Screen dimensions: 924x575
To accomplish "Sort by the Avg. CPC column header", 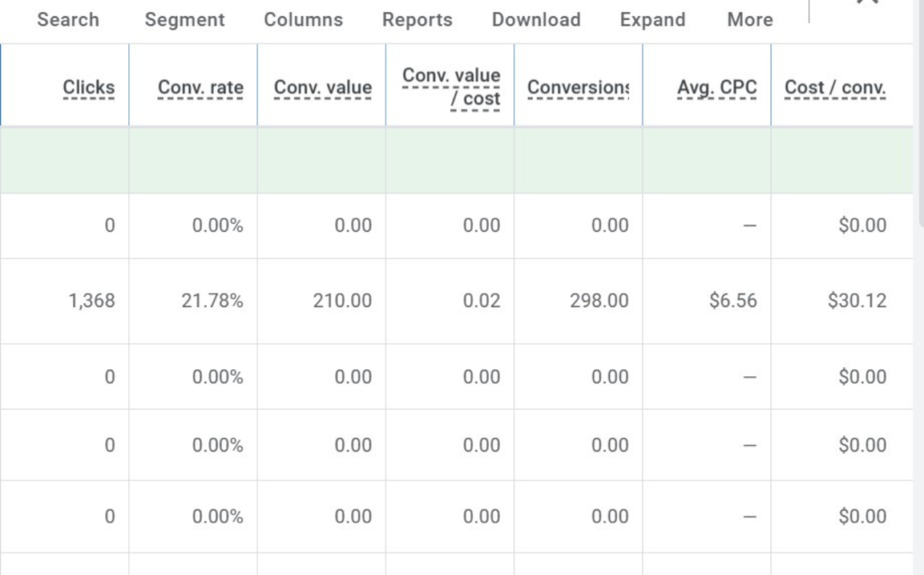I will pyautogui.click(x=716, y=88).
